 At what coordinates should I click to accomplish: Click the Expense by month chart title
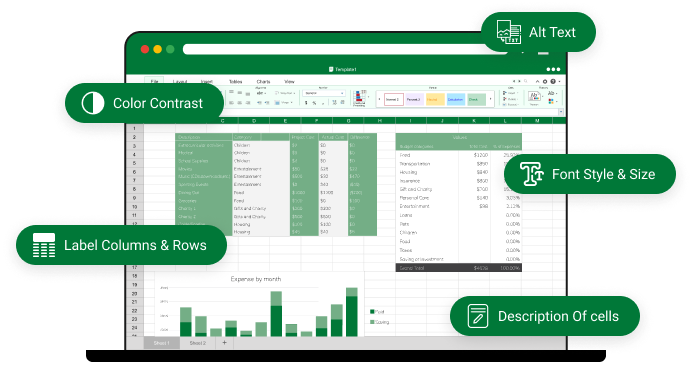[x=256, y=279]
